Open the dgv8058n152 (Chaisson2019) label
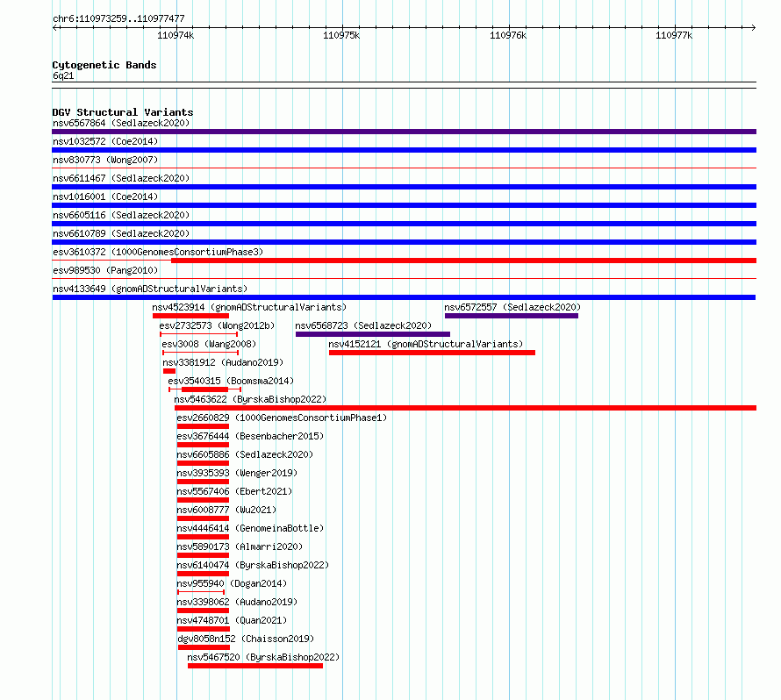Viewport: 781px width, 700px height. pyautogui.click(x=246, y=639)
